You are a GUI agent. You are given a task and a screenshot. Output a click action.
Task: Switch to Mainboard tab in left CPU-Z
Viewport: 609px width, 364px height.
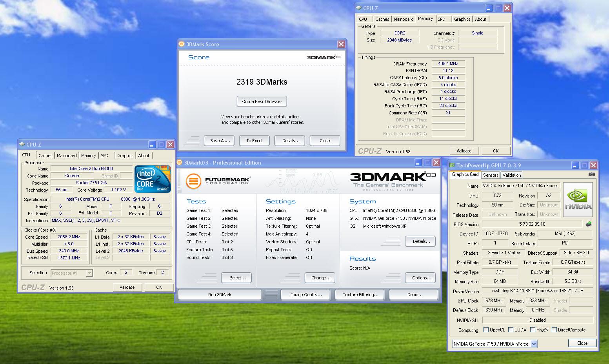click(67, 156)
